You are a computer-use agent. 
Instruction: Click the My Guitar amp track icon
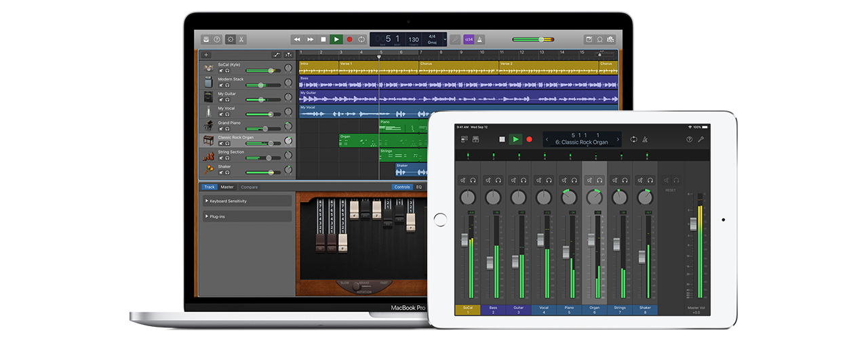(209, 97)
